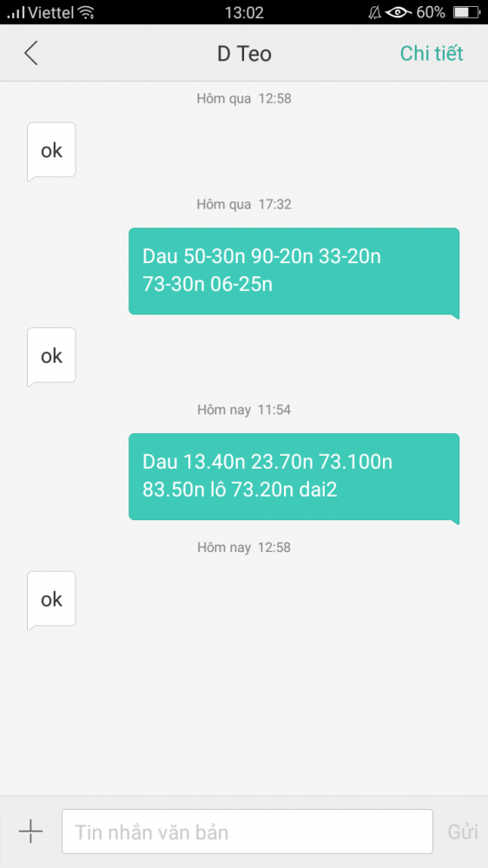Tap the Hôm nay 11:54 timestamp

244,410
